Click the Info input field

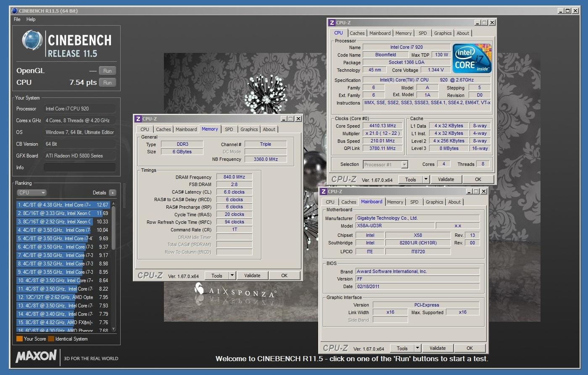[x=80, y=168]
